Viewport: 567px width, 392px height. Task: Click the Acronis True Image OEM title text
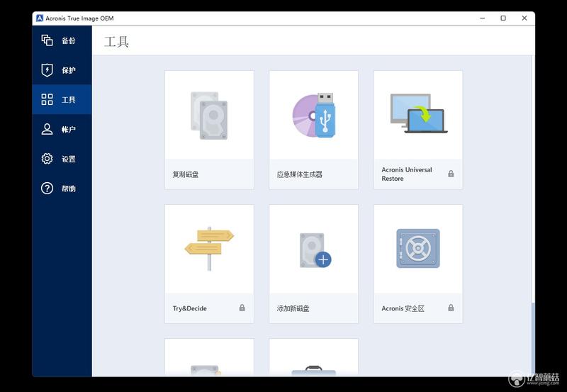pos(79,18)
